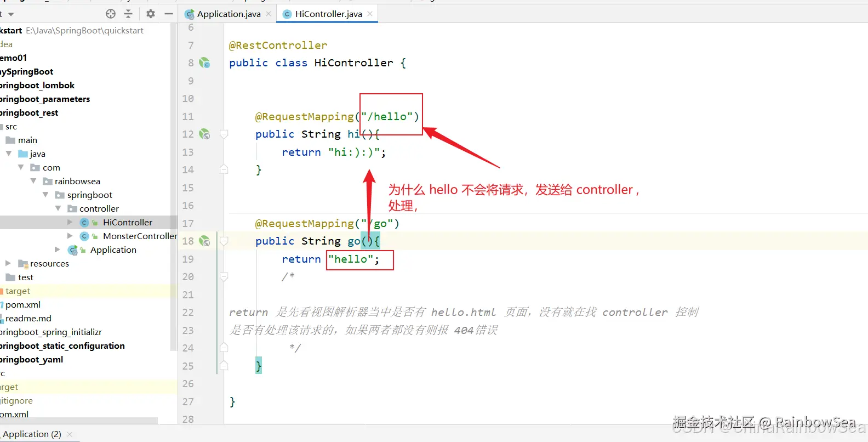This screenshot has height=442, width=868.
Task: Collapse the go() method fold at line 18
Action: coord(224,241)
